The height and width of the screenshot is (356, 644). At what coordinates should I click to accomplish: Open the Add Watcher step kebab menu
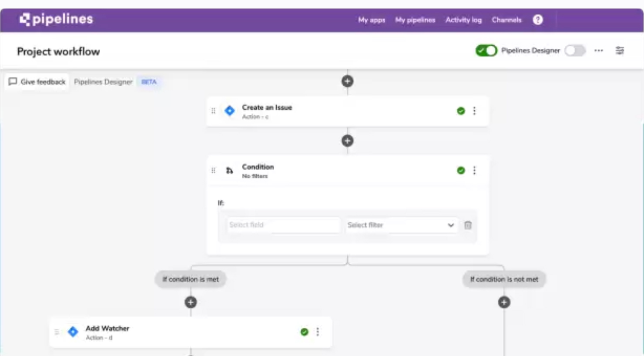coord(318,332)
